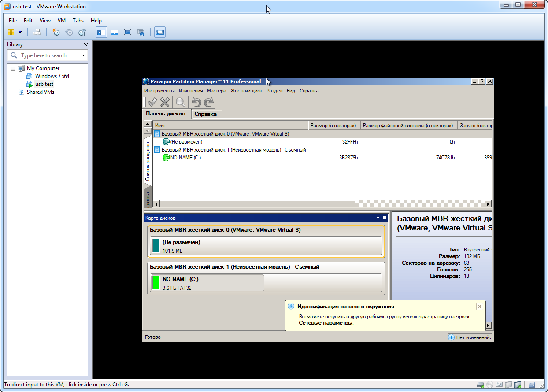Image resolution: width=548 pixels, height=392 pixels.
Task: Click the Сетевые параметры link
Action: [326, 323]
